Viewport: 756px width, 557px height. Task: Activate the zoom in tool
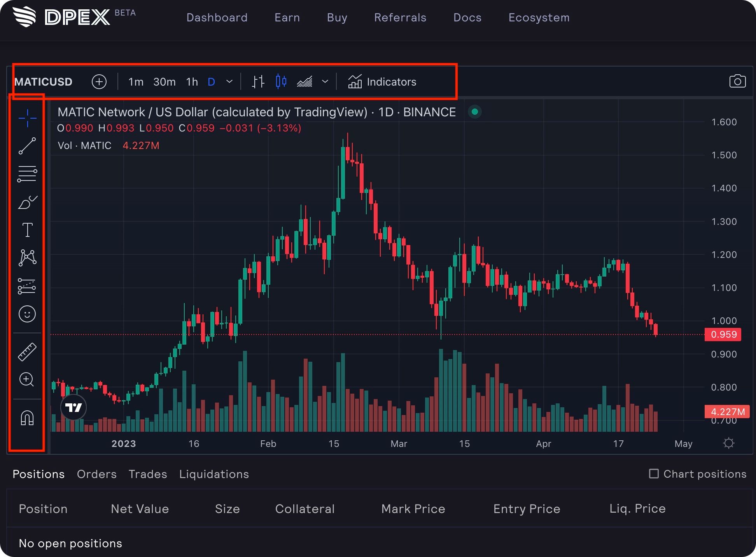pos(27,379)
